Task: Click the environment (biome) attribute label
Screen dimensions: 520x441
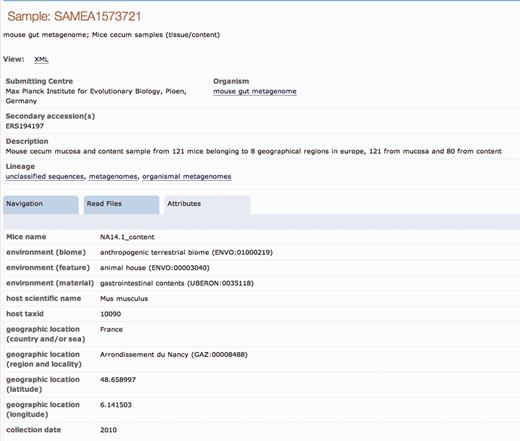Action: pos(46,252)
